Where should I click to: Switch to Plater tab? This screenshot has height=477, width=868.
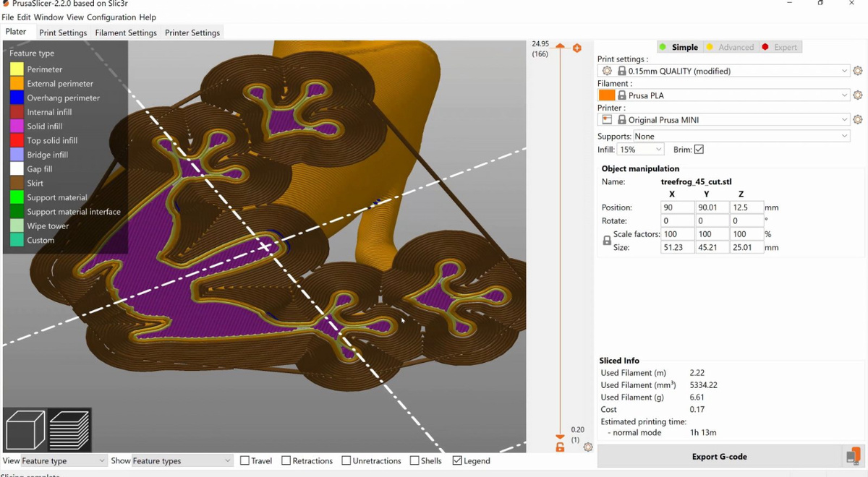16,32
